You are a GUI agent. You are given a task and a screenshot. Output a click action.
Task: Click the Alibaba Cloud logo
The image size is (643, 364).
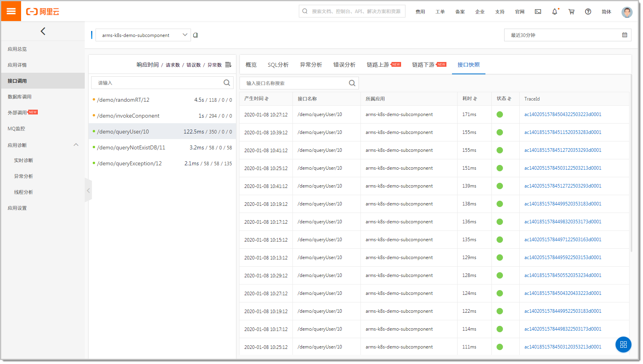tap(43, 12)
